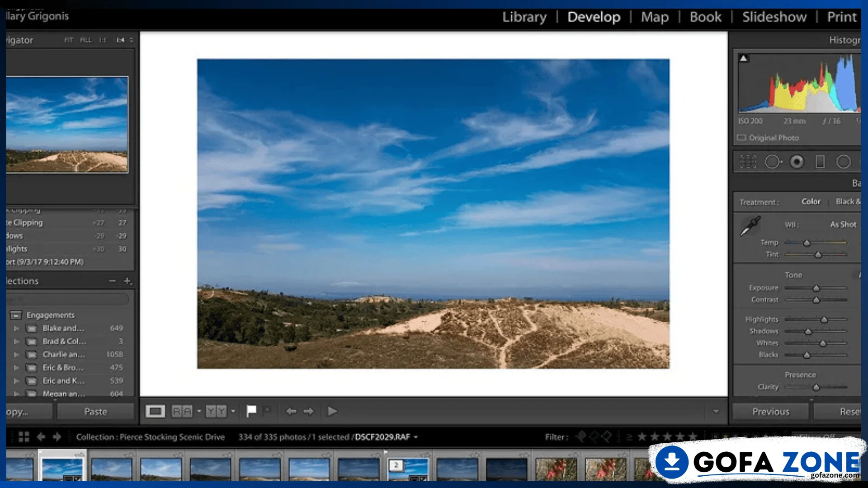Choose Before/After RA view icon
This screenshot has width=868, height=488.
(182, 411)
